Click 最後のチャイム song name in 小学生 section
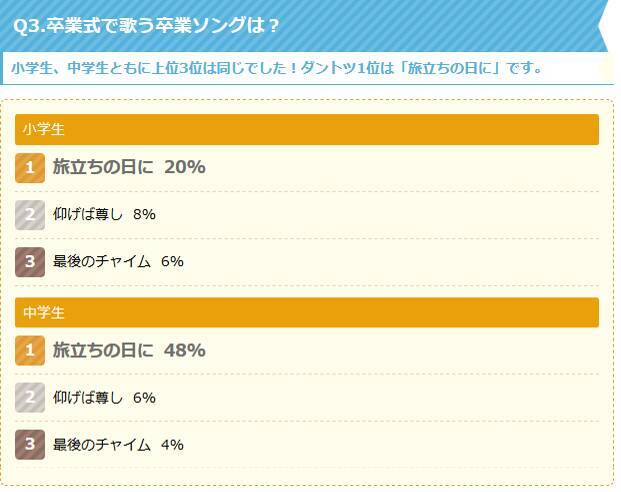The height and width of the screenshot is (492, 621). (x=101, y=261)
